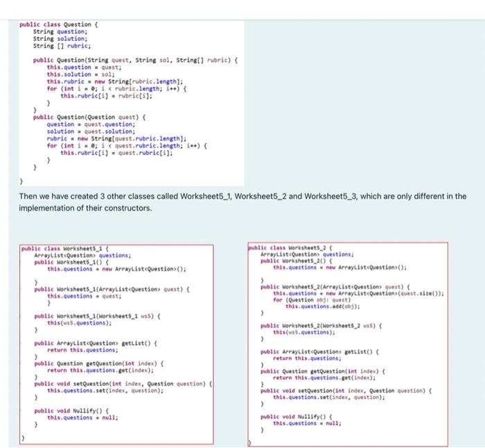Click 'this.questions = null;' in Worksheet5_2
This screenshot has width=485, height=448.
[x=307, y=423]
